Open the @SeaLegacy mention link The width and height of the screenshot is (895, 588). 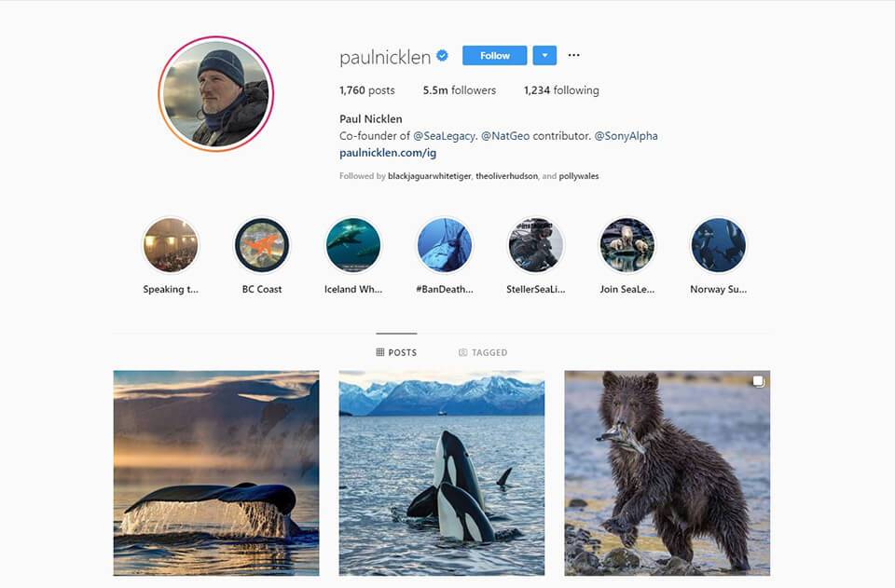coord(444,136)
